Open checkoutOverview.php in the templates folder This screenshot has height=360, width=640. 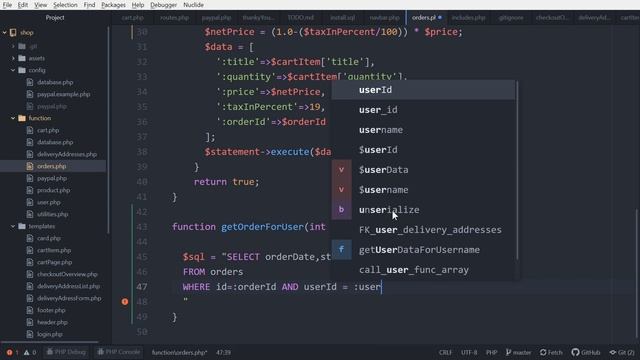coord(67,274)
